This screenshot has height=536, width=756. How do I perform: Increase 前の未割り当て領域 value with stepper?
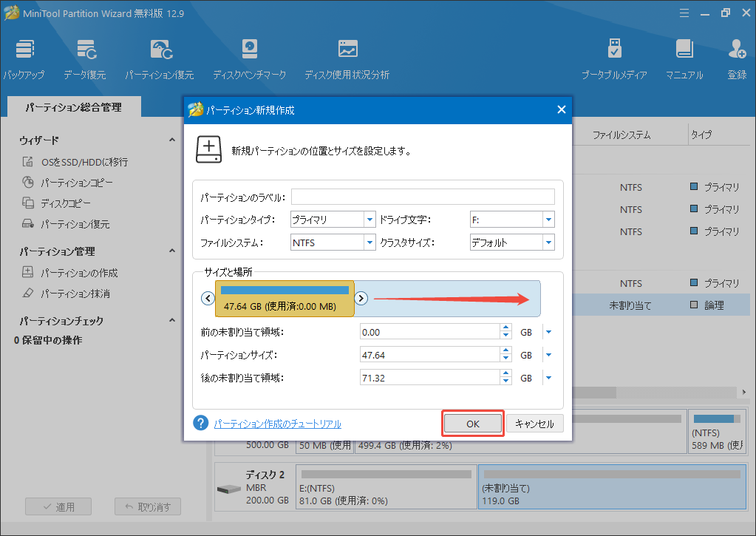[x=505, y=328]
